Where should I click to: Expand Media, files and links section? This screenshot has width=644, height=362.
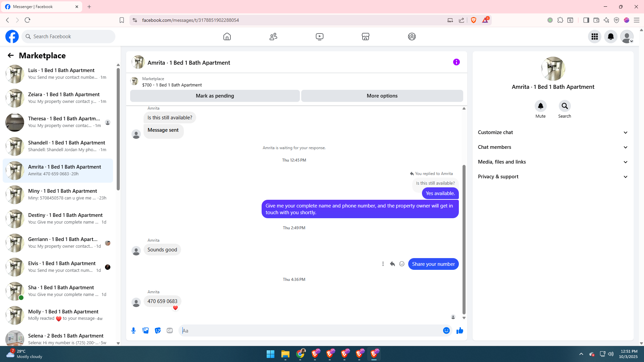[553, 162]
